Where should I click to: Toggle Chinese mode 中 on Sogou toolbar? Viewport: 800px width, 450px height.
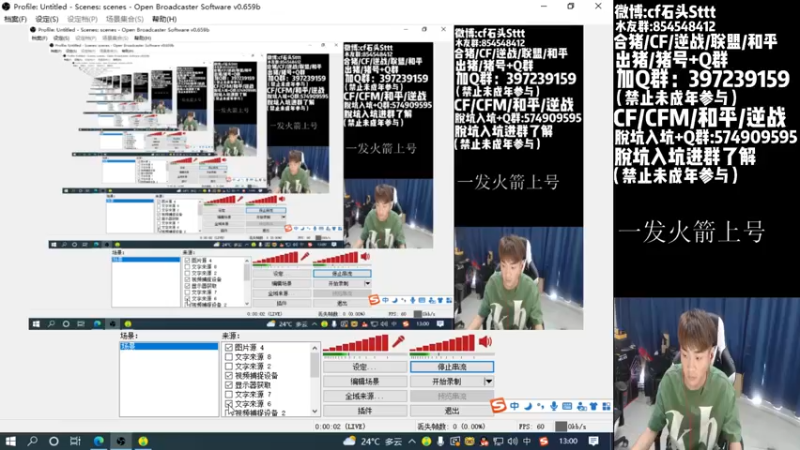(514, 406)
